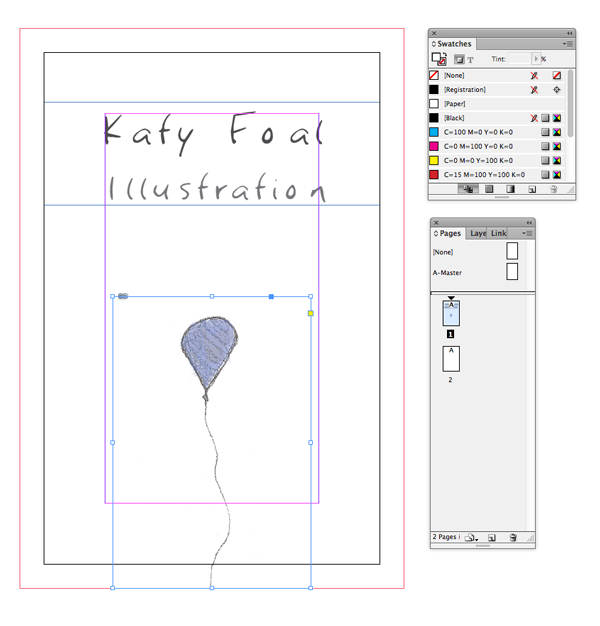The image size is (600, 626).
Task: Click the process color icon on [Black] row
Action: 545,118
